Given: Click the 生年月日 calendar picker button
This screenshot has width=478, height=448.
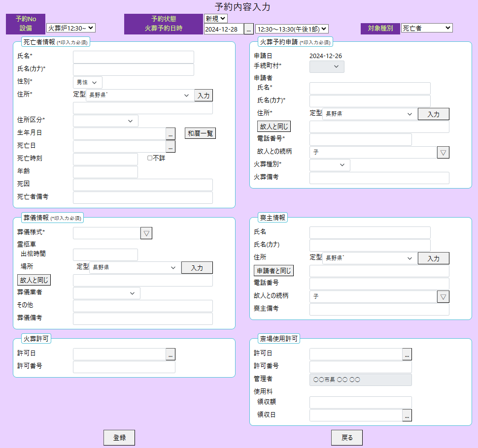Looking at the screenshot, I should coord(171,133).
